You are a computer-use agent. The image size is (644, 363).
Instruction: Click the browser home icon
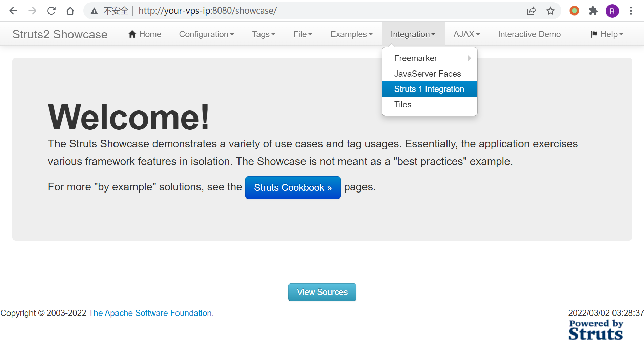coord(70,11)
